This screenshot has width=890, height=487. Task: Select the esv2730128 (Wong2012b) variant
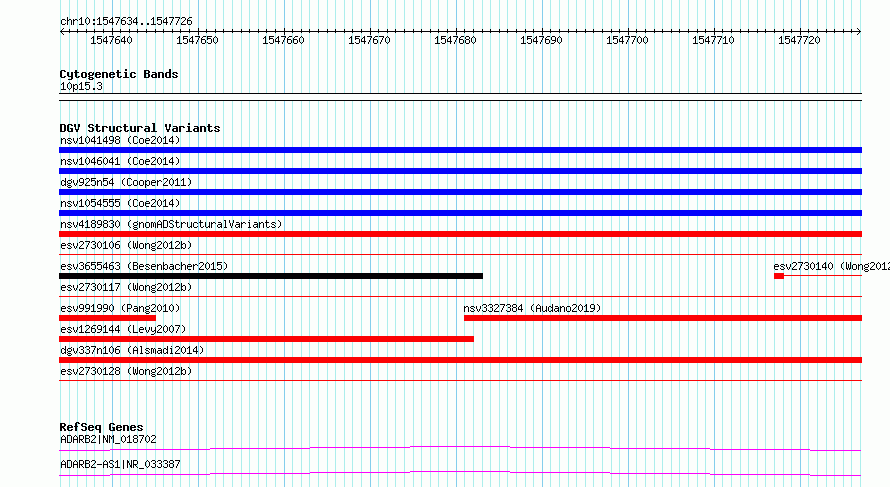tap(126, 371)
